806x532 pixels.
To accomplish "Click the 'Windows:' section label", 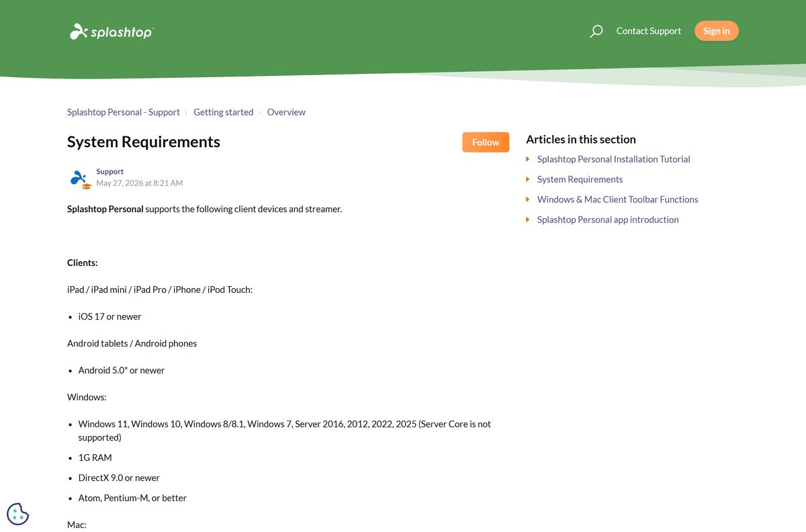I will pos(87,397).
